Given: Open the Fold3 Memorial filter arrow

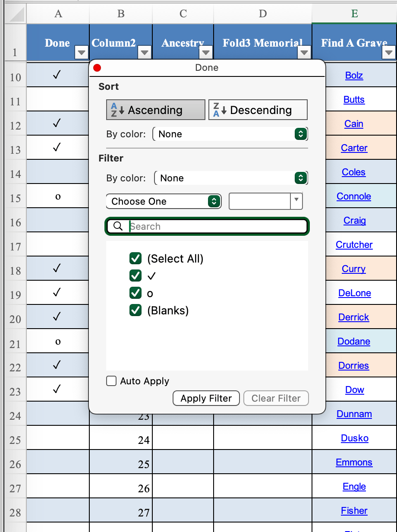Looking at the screenshot, I should point(304,53).
